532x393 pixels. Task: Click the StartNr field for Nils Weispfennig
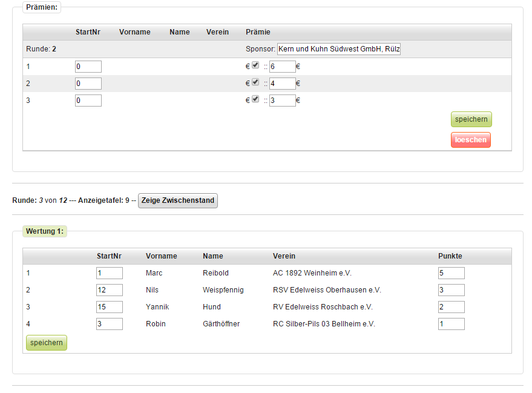point(110,290)
